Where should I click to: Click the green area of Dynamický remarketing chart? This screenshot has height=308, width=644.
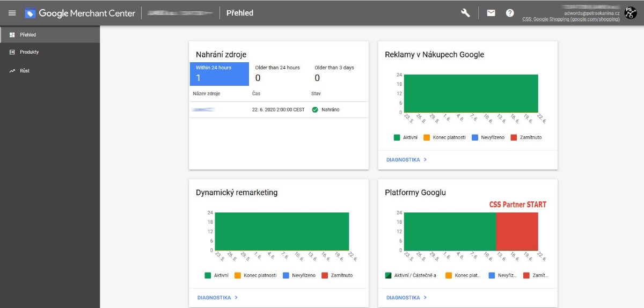pos(282,231)
